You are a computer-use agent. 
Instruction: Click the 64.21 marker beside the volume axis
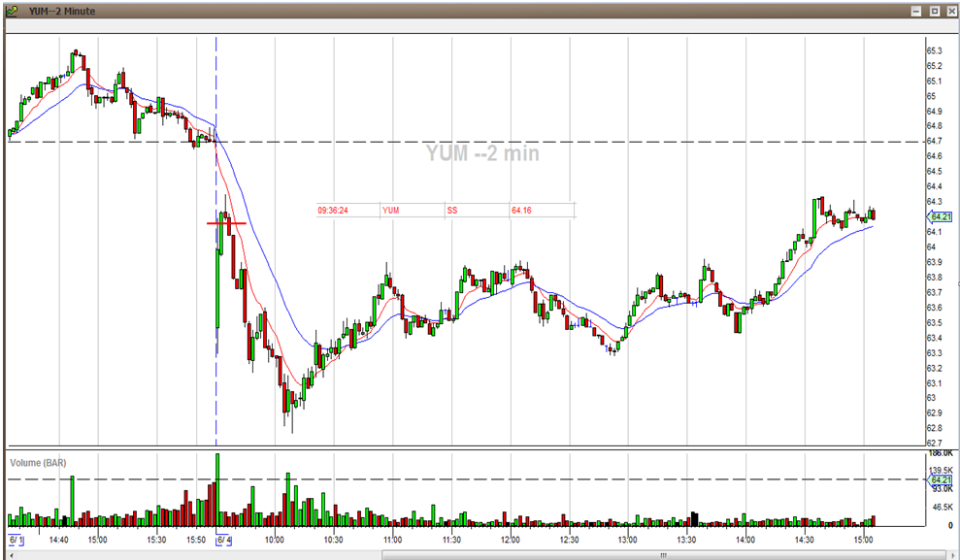[x=940, y=479]
